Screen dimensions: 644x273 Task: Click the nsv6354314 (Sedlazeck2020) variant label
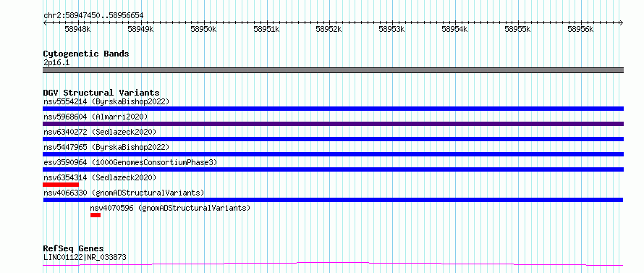[x=100, y=177]
